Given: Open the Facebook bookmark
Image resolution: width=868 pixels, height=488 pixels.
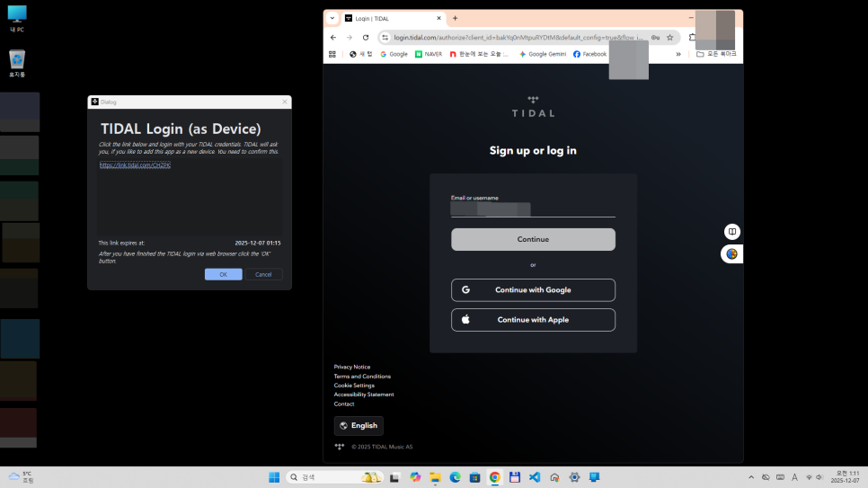Looking at the screenshot, I should coord(590,54).
